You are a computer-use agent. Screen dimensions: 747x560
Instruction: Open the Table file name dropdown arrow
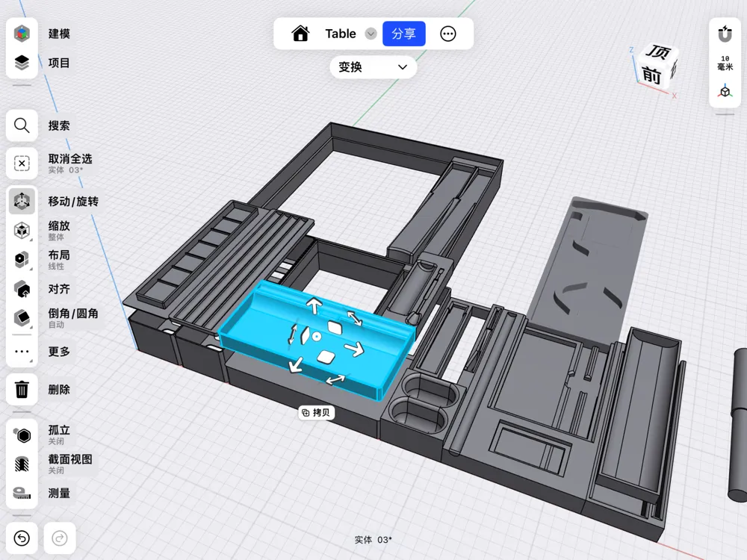click(371, 34)
